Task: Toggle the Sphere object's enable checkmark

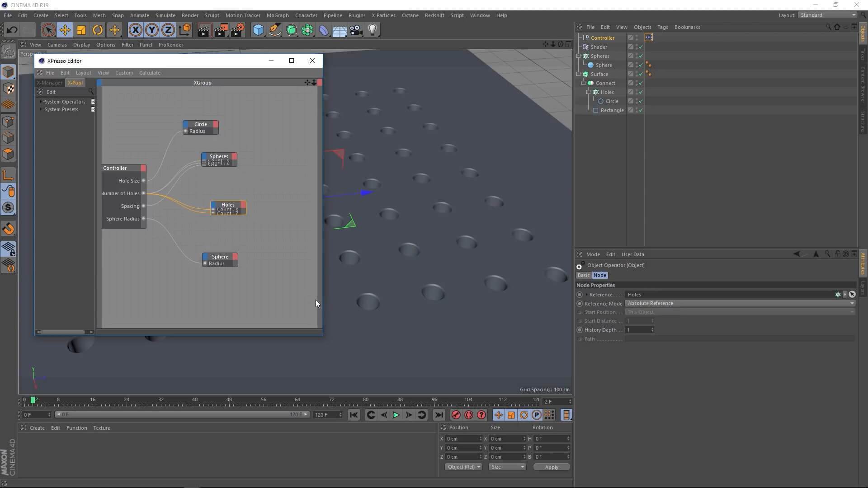Action: (641, 65)
